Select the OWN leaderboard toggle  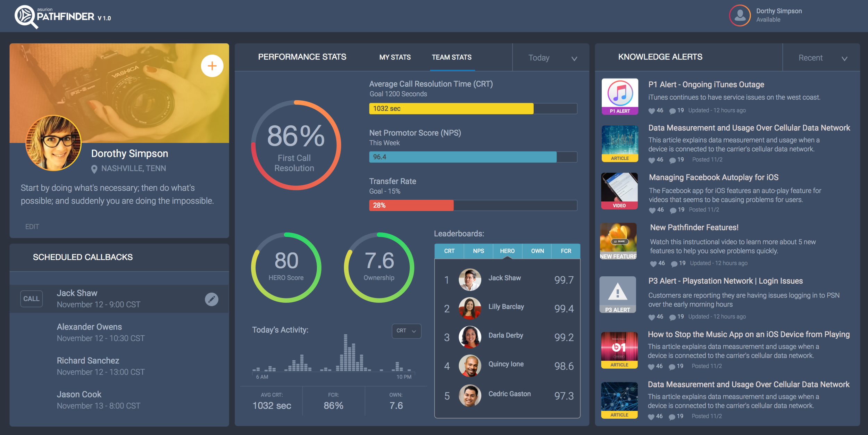pos(537,251)
